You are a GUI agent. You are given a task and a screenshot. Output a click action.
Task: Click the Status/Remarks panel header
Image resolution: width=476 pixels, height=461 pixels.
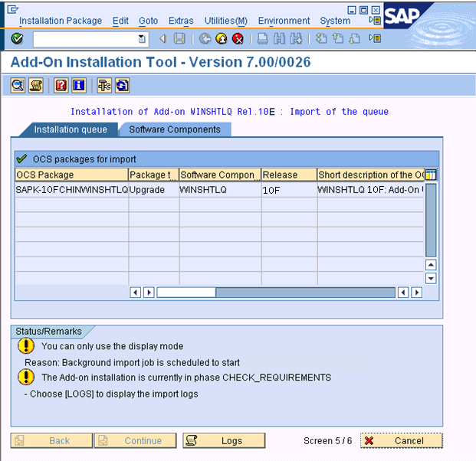tap(48, 332)
